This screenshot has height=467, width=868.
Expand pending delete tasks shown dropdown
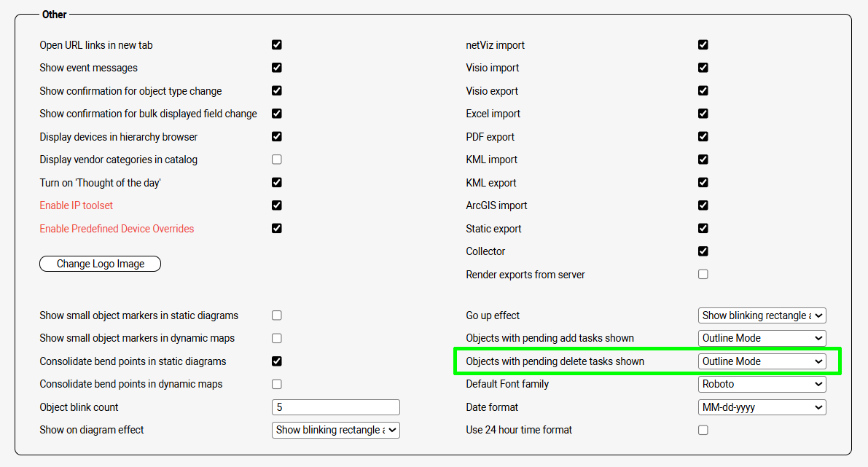tap(762, 361)
